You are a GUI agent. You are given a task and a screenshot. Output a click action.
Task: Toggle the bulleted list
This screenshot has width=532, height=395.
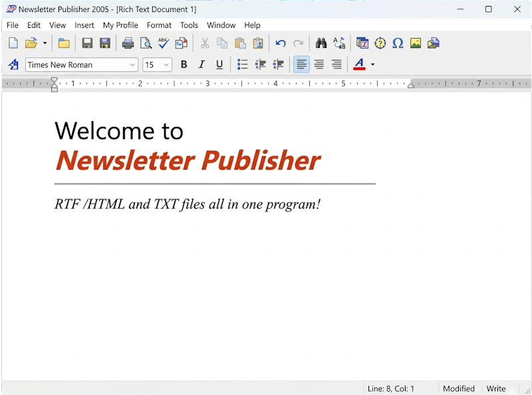point(242,65)
